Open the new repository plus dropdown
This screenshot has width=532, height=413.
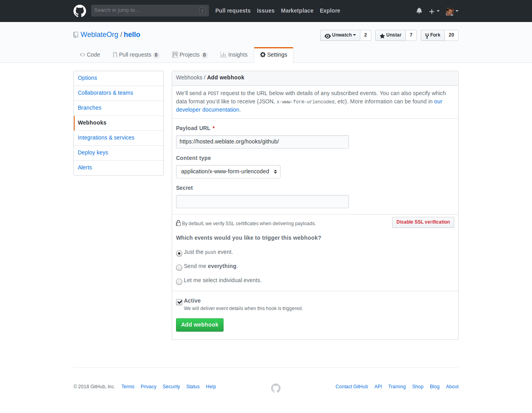(x=434, y=11)
